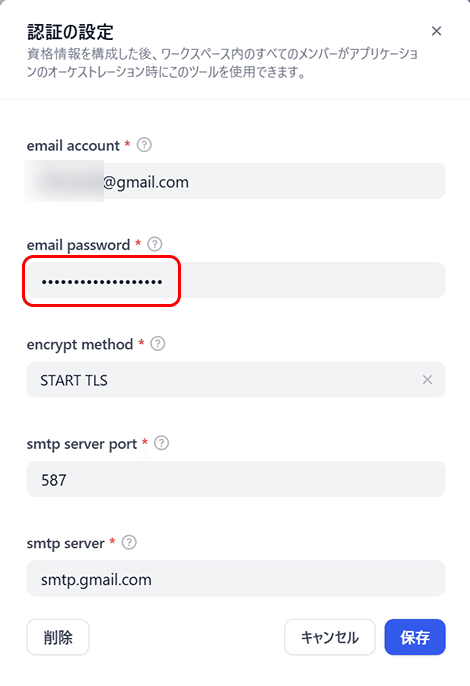
Task: Click the smtp server help question mark
Action: (x=129, y=542)
